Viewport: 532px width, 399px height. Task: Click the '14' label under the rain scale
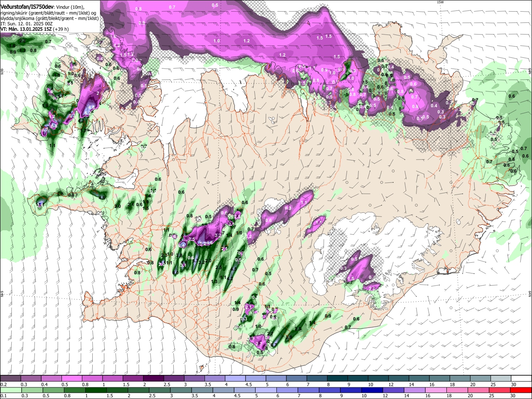[406, 396]
